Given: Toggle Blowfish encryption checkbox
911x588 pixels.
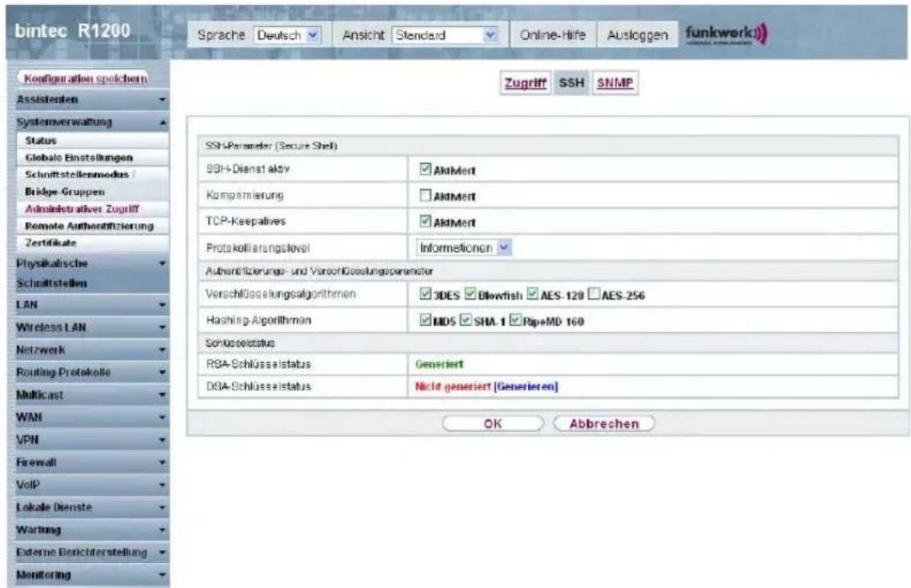Looking at the screenshot, I should tap(470, 294).
